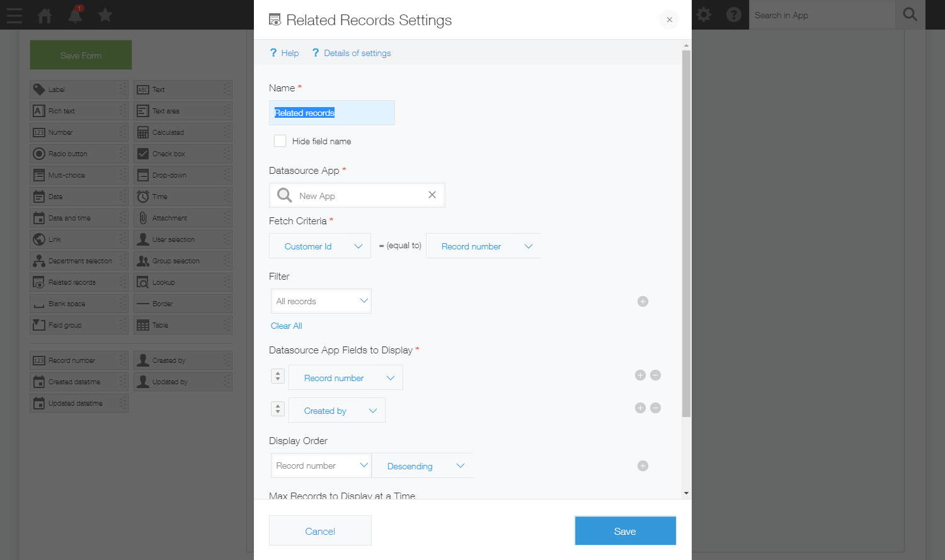Clear the Datasource App selection

(432, 195)
